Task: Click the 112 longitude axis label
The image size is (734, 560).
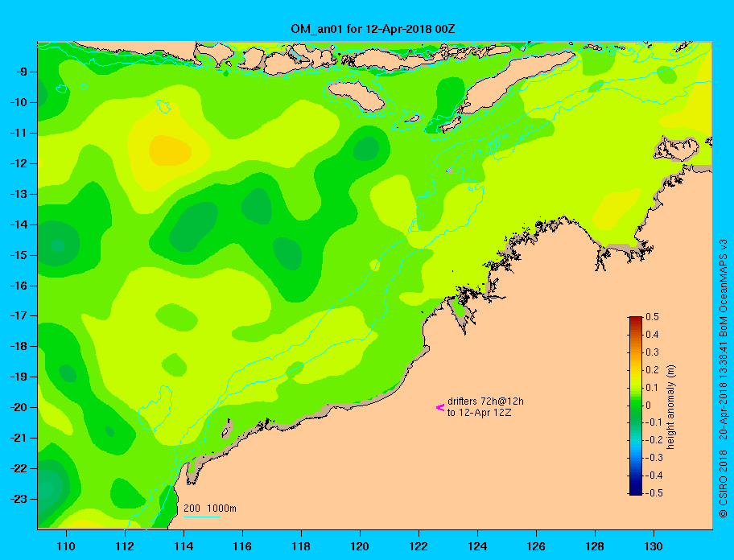Action: pyautogui.click(x=125, y=546)
